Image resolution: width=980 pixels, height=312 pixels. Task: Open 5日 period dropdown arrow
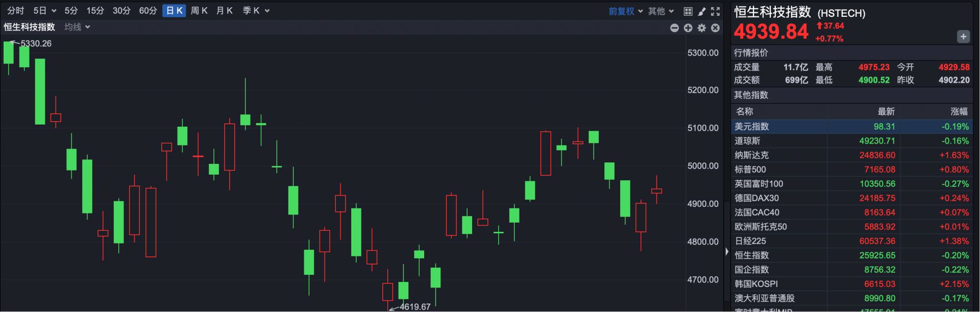tap(54, 11)
